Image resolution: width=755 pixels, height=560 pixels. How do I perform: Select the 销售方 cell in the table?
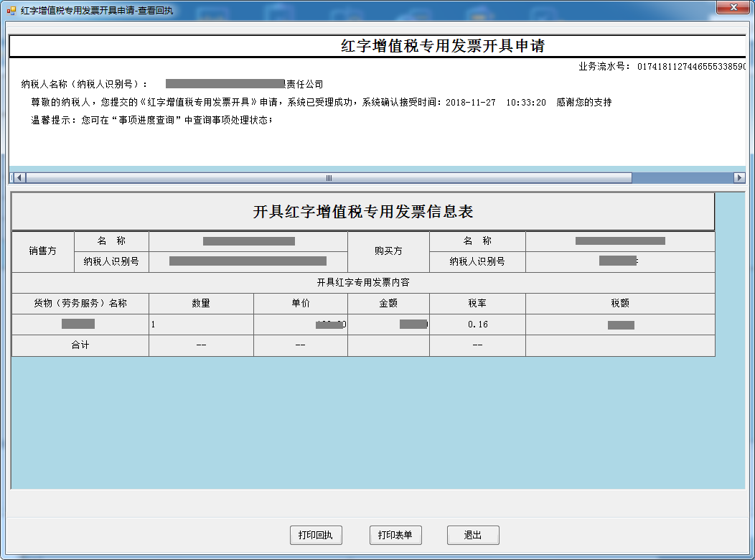[43, 251]
